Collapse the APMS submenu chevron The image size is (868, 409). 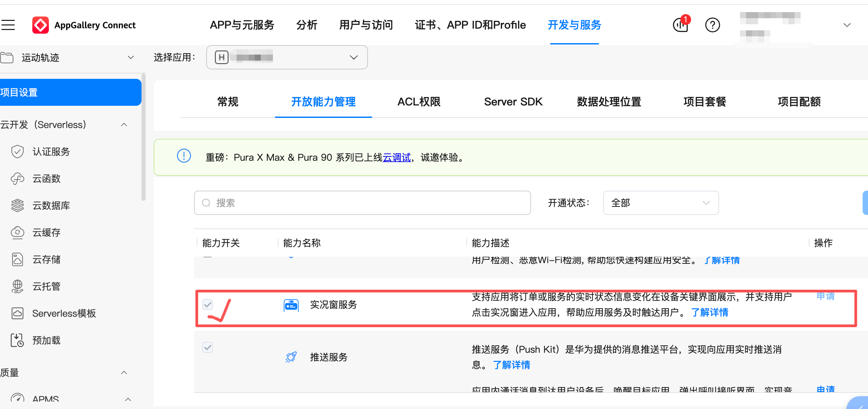[x=128, y=400]
